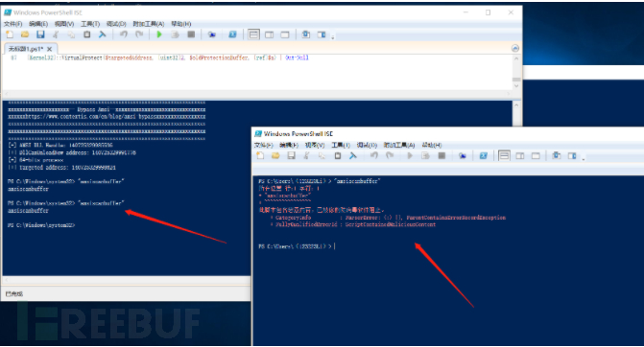
Task: Save the script in the back ISE window
Action: [40, 35]
